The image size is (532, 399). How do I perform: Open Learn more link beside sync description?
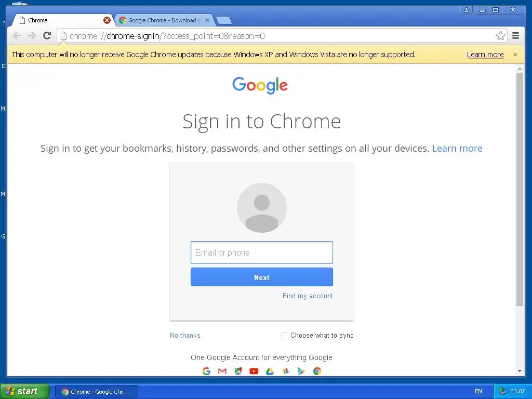[457, 148]
